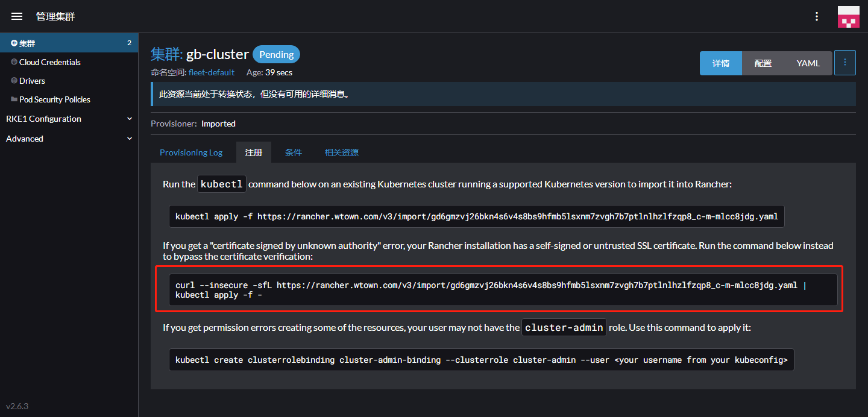
Task: Open the cluster actions three-dot menu
Action: click(x=844, y=63)
